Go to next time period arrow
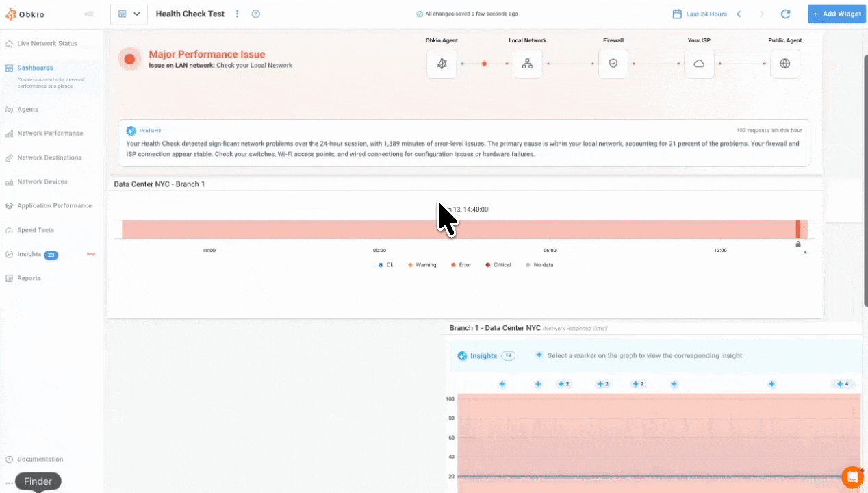The image size is (868, 493). tap(762, 14)
